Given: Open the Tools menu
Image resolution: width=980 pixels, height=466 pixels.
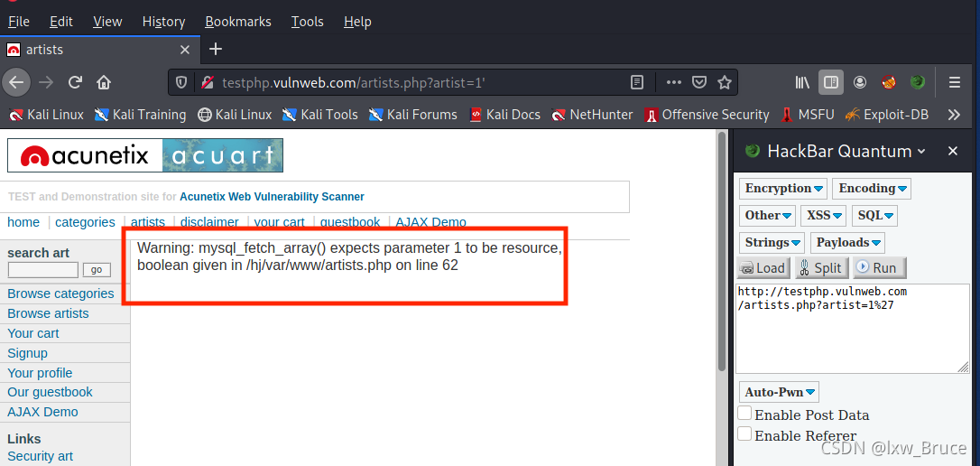Looking at the screenshot, I should pos(308,22).
